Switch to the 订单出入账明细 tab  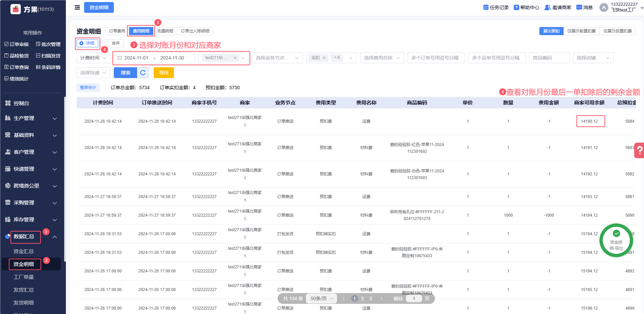pyautogui.click(x=195, y=31)
